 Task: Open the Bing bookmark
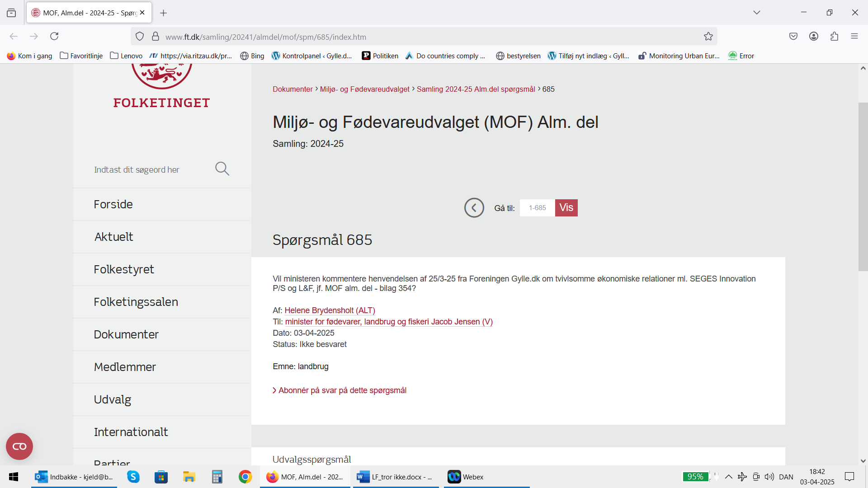pos(252,56)
